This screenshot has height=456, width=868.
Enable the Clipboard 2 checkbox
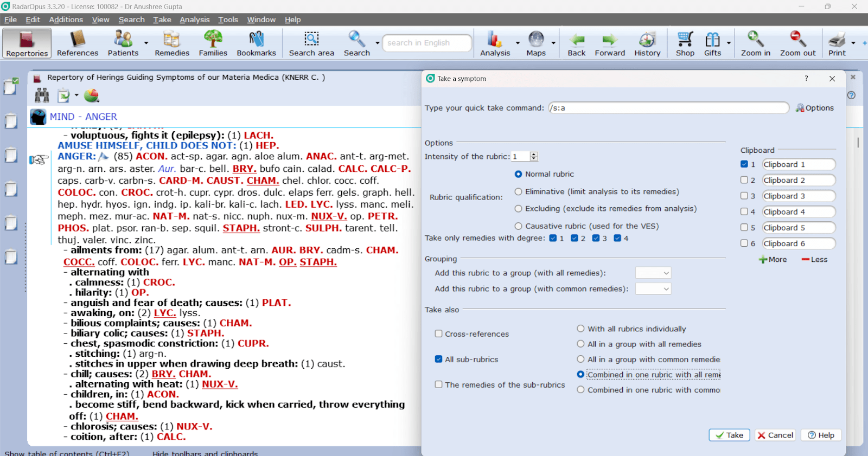[744, 180]
